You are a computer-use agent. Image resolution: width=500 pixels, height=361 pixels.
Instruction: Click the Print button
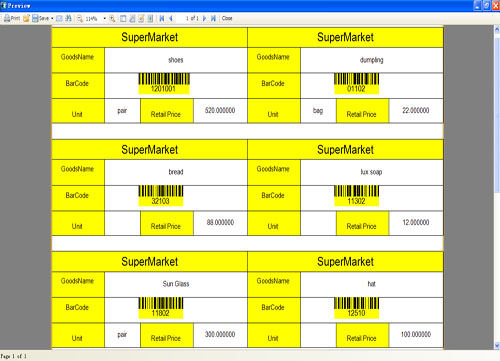pos(12,18)
